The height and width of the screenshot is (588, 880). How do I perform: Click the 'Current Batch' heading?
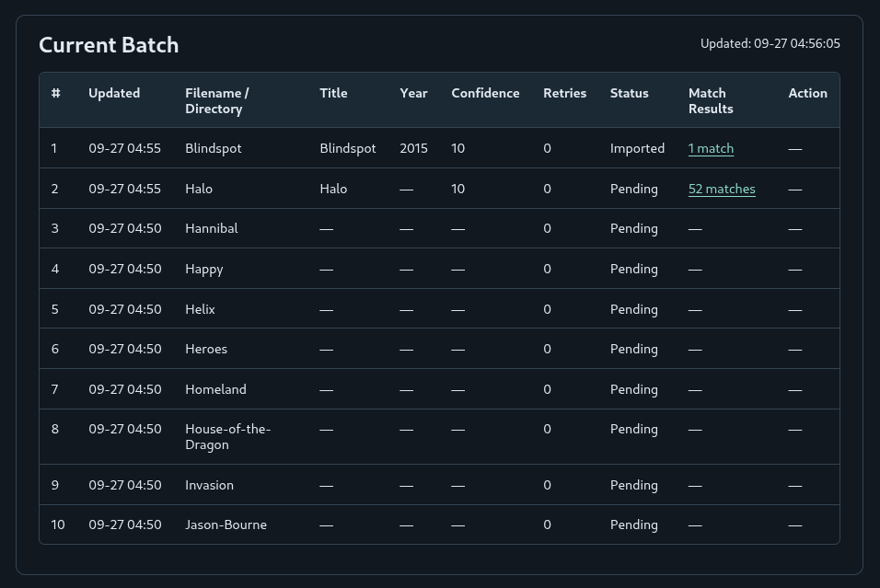coord(109,45)
